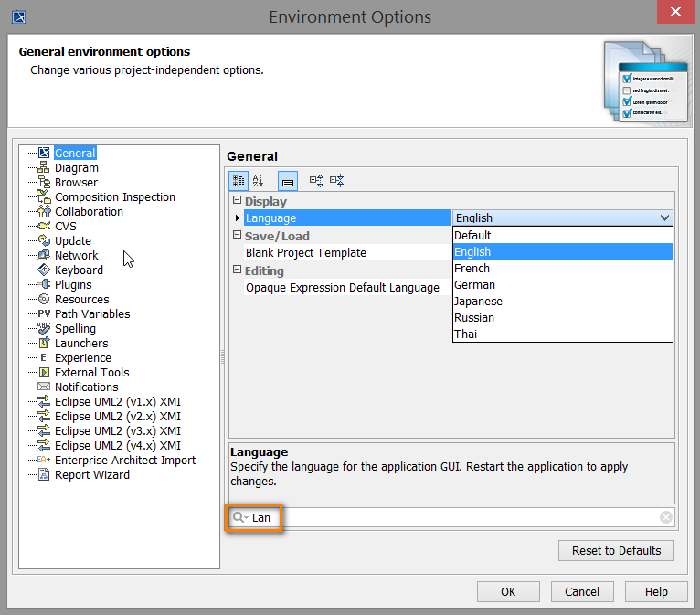700x615 pixels.
Task: Click the Plugins icon in the tree
Action: coord(44,285)
